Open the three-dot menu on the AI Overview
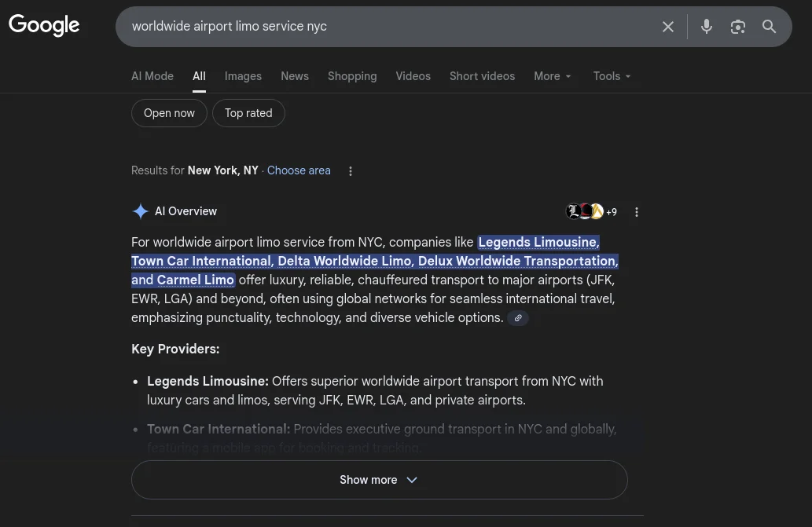This screenshot has height=527, width=812. coord(637,211)
